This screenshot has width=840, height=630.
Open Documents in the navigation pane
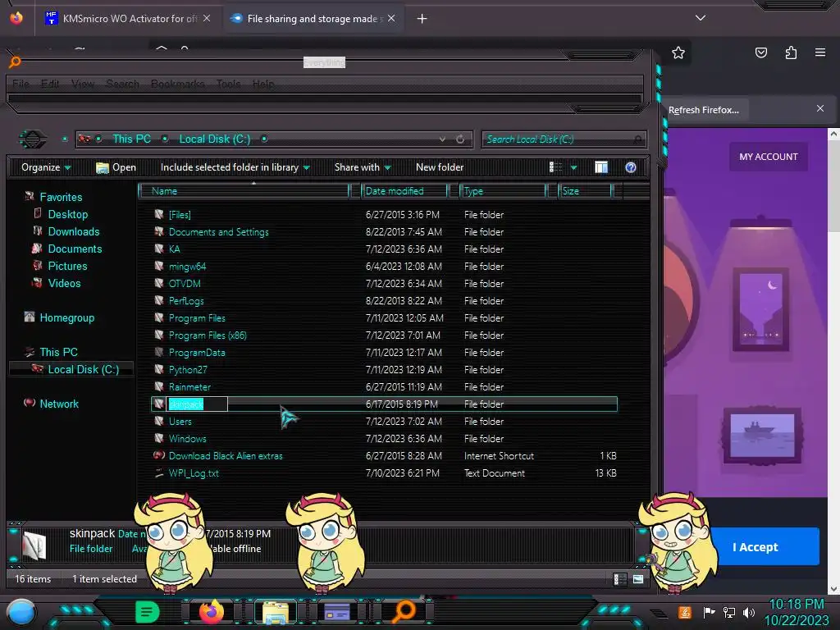(75, 249)
